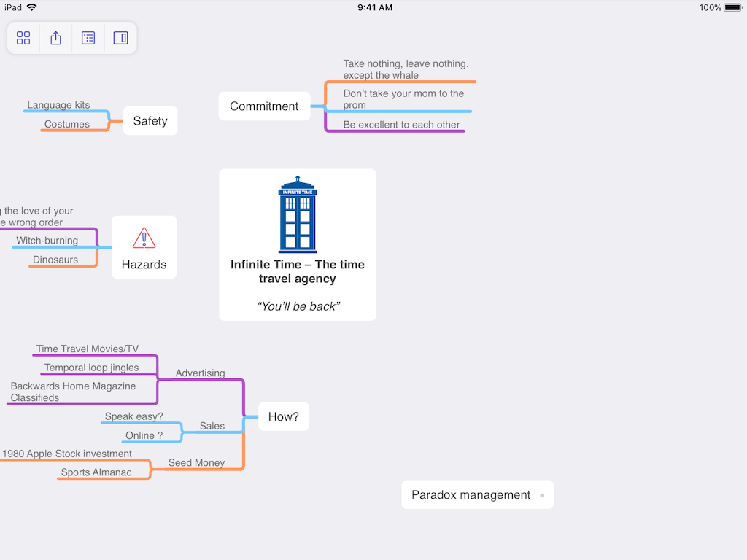Tap the share export icon
This screenshot has width=747, height=560.
tap(55, 38)
